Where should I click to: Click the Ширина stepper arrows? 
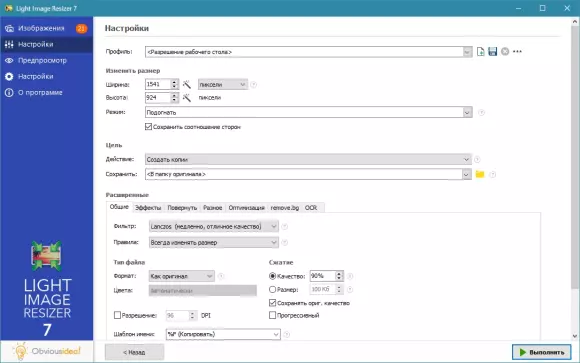174,85
